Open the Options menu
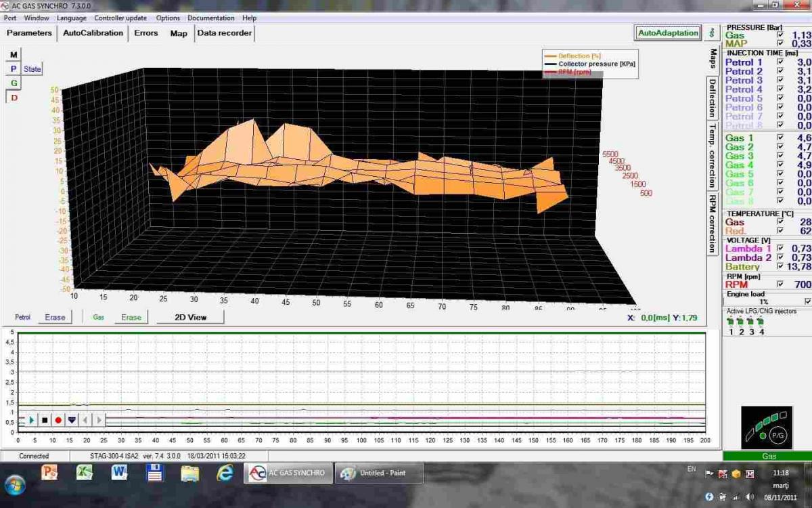This screenshot has width=812, height=508. (168, 18)
